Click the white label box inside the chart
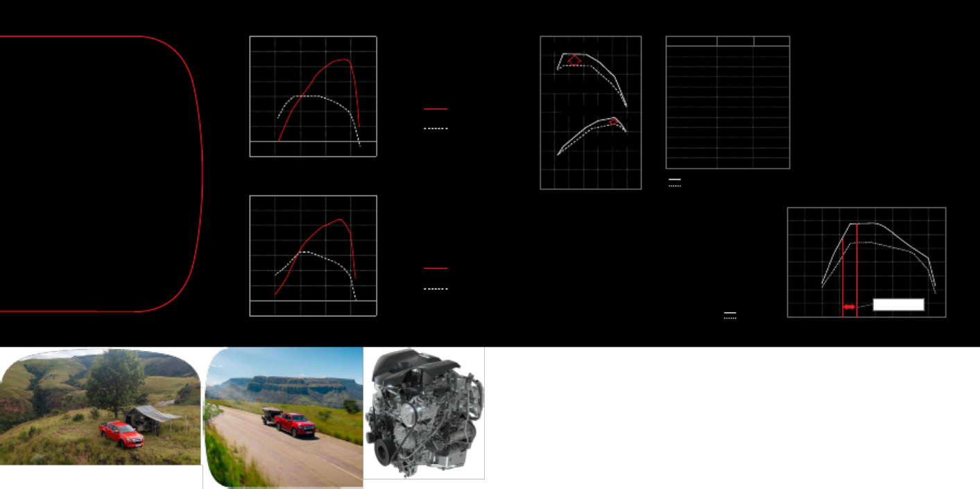This screenshot has width=980, height=489. click(898, 304)
